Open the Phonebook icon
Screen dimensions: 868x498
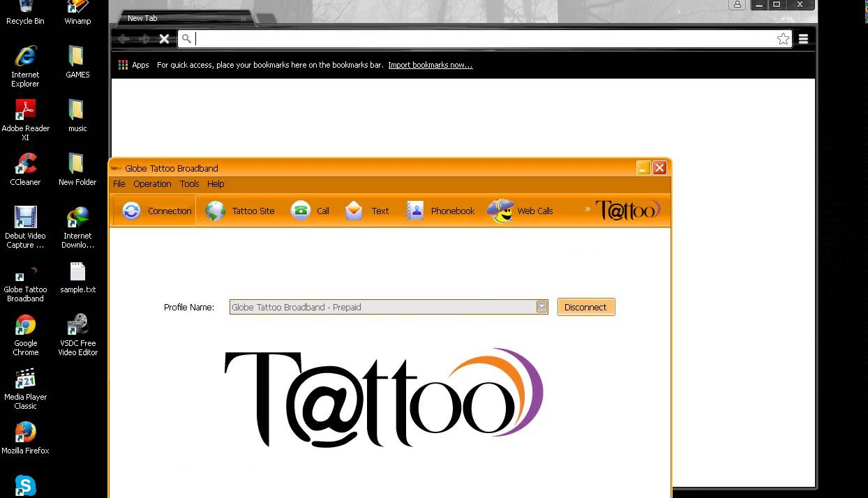(415, 211)
